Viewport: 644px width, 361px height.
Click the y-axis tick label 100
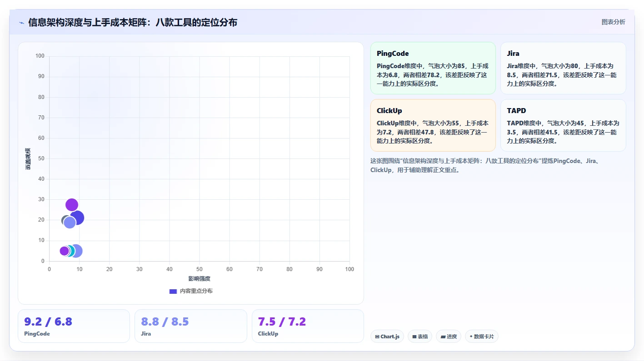pyautogui.click(x=40, y=56)
